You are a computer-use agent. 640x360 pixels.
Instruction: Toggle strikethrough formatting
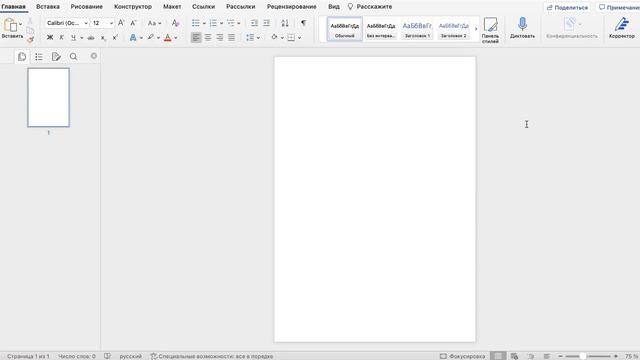coord(91,38)
